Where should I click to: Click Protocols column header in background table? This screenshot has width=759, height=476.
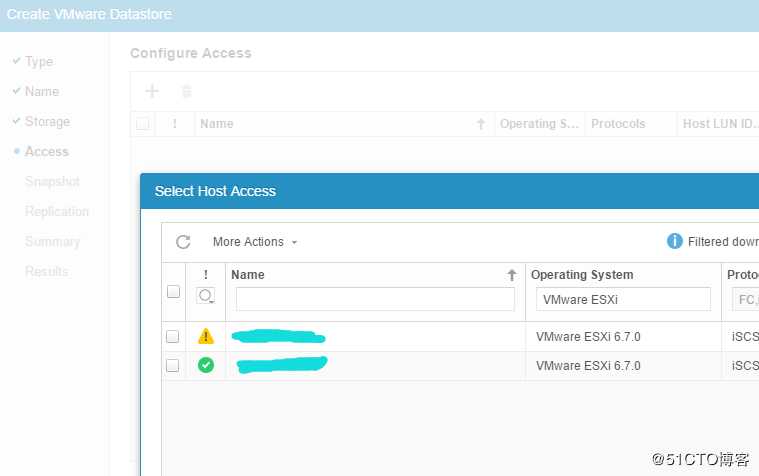(618, 123)
